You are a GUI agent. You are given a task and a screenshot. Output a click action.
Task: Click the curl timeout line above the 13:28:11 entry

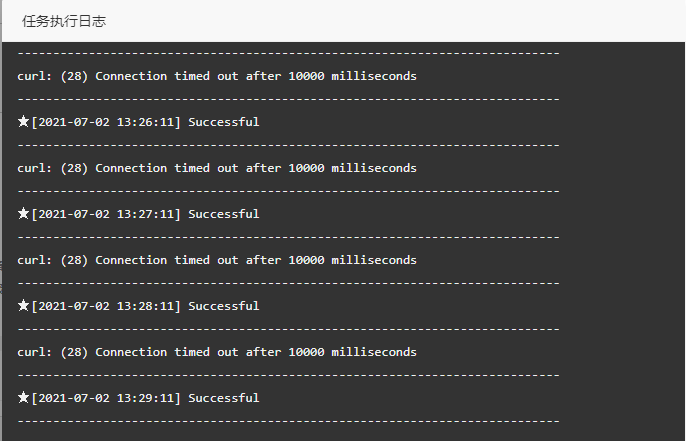point(217,260)
